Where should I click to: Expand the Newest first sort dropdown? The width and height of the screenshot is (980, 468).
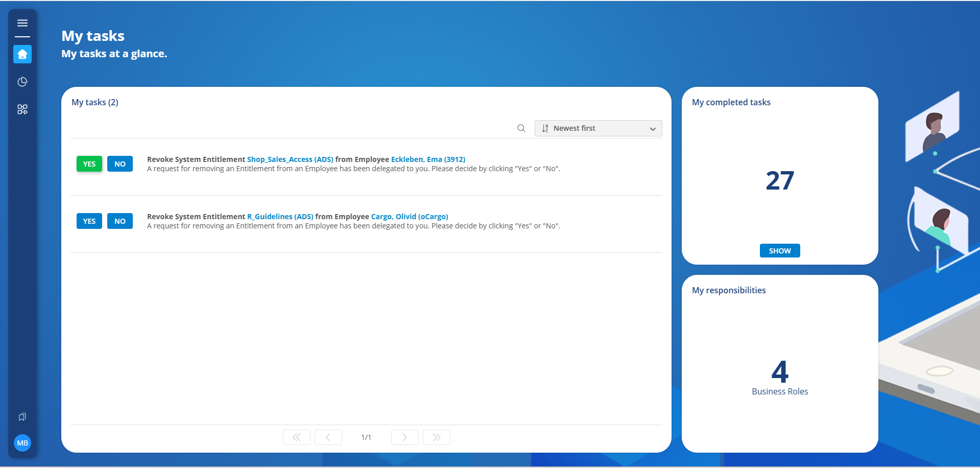[x=598, y=128]
